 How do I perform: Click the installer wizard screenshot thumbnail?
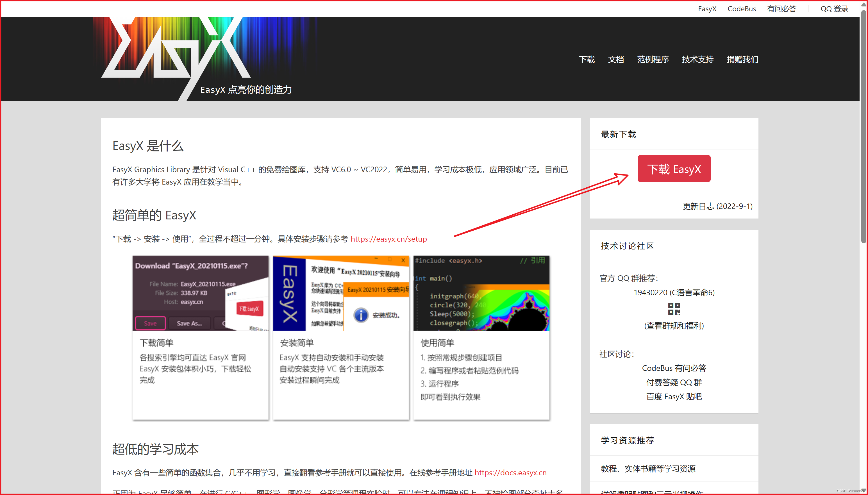click(x=341, y=293)
